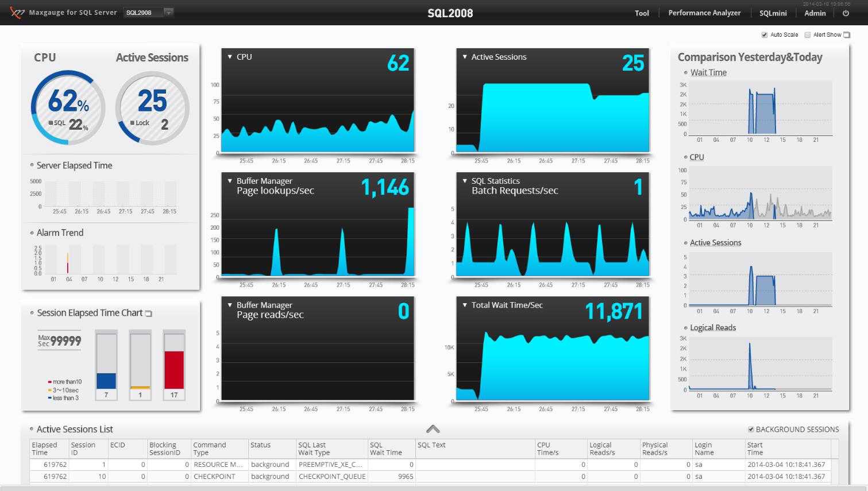868x491 pixels.
Task: Expand SQL Statistics Batch Requests dropdown triangle
Action: 465,181
